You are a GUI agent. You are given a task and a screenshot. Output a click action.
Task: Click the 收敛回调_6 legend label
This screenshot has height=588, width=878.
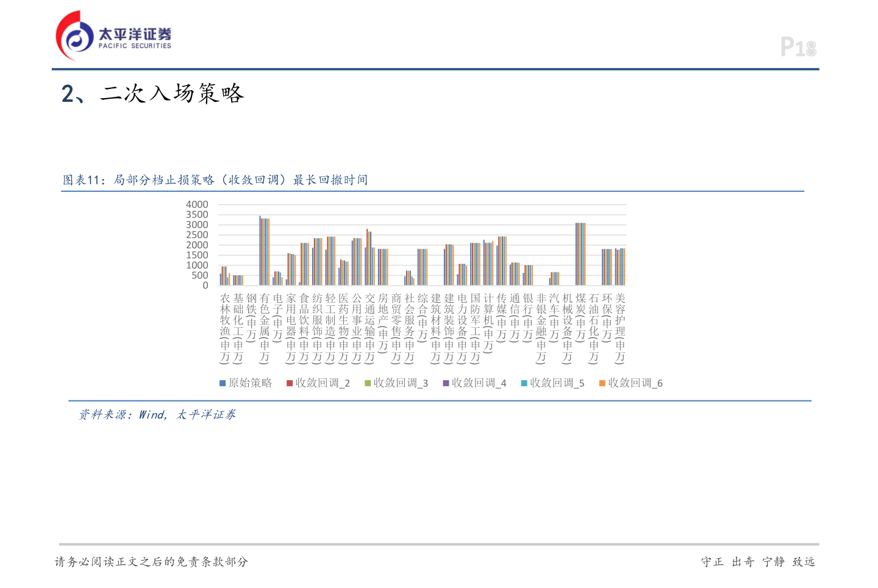(635, 383)
